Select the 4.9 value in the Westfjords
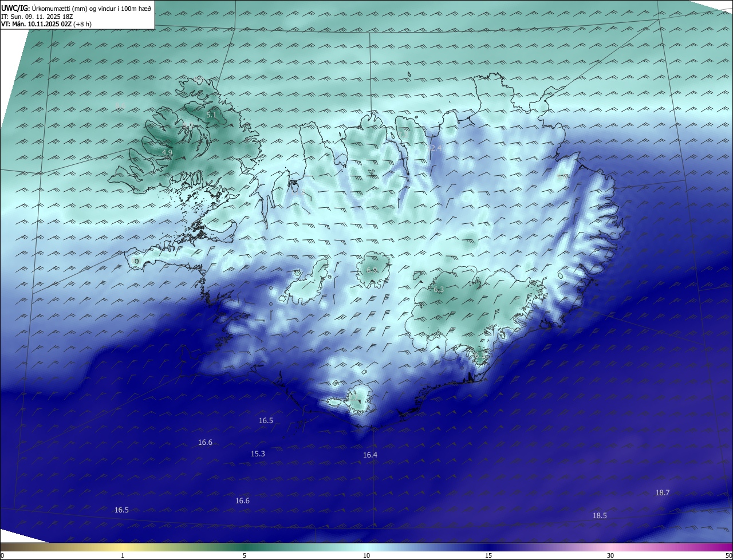This screenshot has width=733, height=560. click(x=167, y=152)
